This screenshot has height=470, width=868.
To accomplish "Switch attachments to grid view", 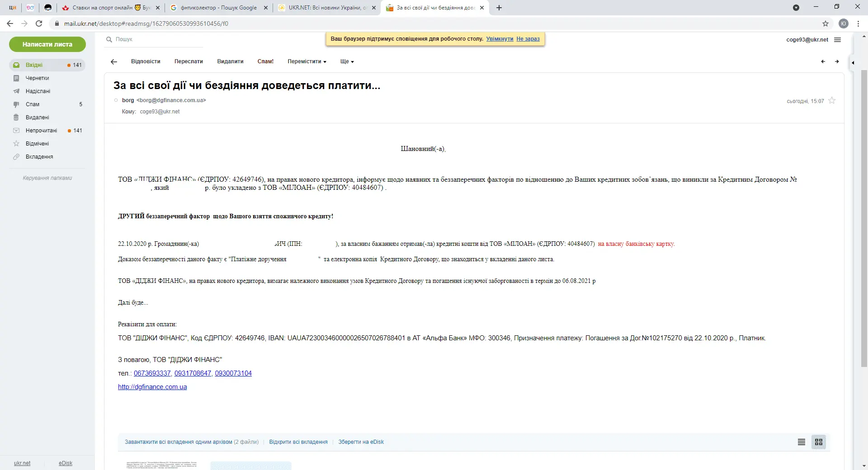I will click(x=819, y=442).
